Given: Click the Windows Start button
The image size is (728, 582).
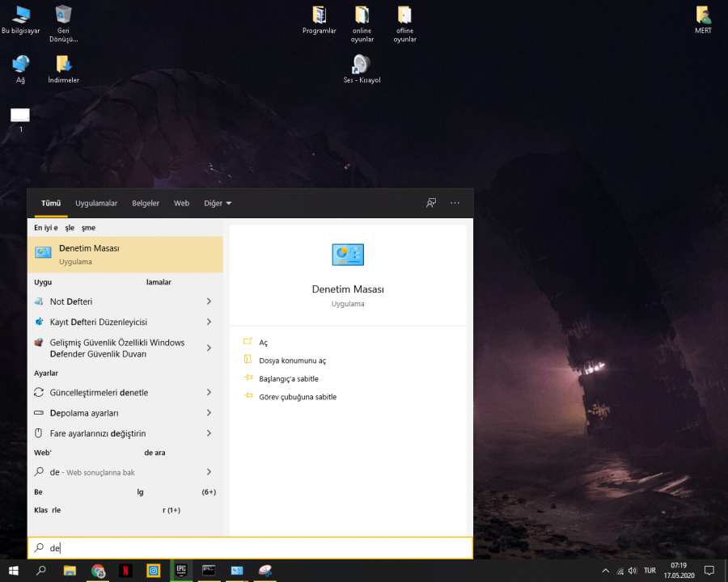Looking at the screenshot, I should click(x=13, y=571).
